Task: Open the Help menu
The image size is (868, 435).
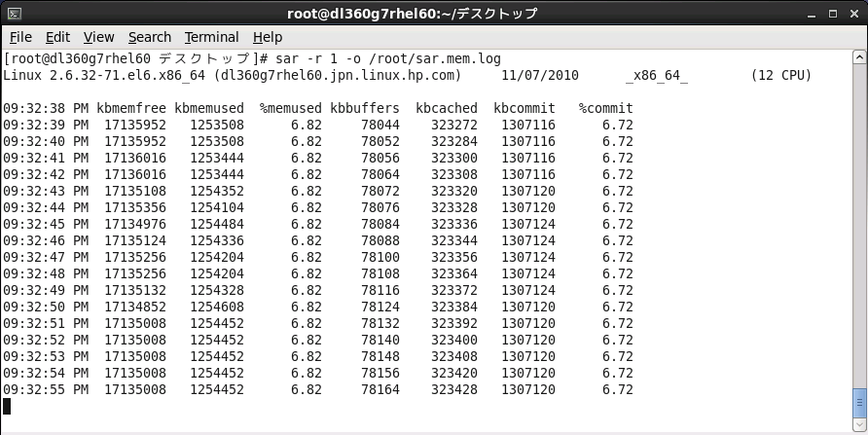Action: [x=268, y=37]
